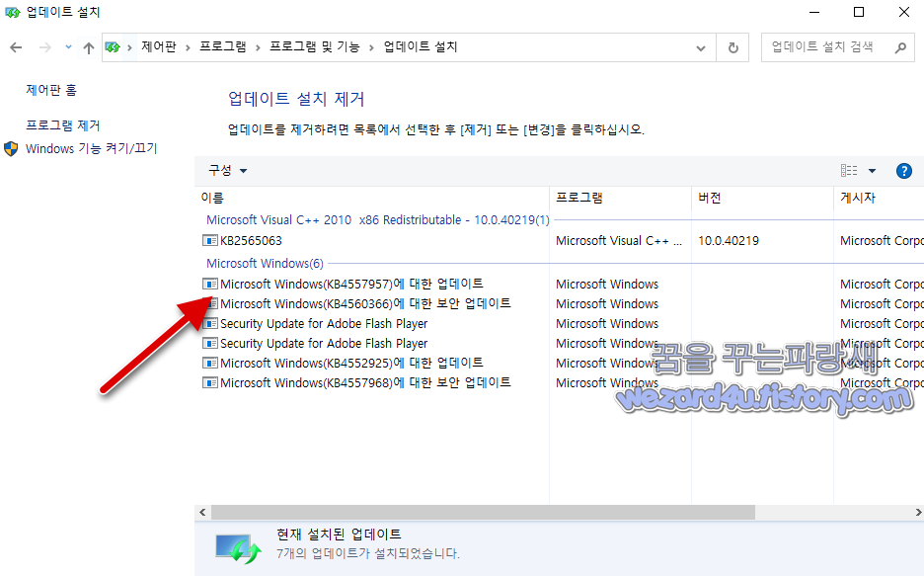The height and width of the screenshot is (576, 924).
Task: Change view with the view icon
Action: [x=849, y=171]
